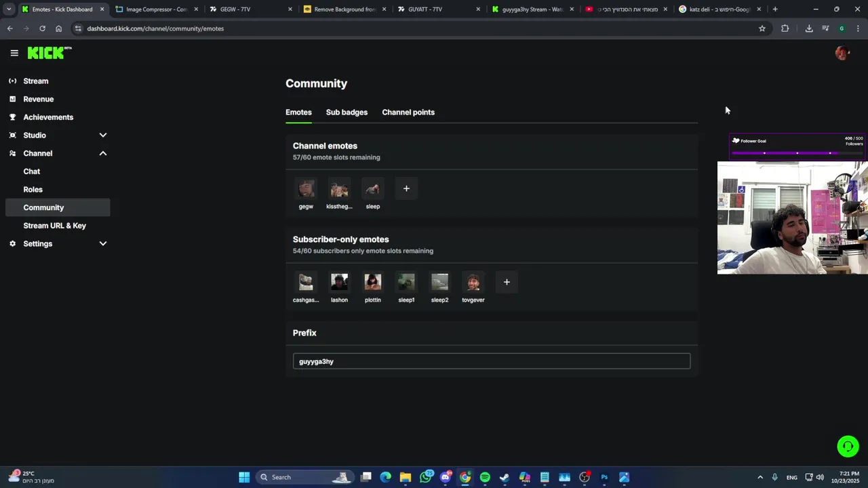Add a new subscriber-only emote
The image size is (868, 488).
[507, 282]
